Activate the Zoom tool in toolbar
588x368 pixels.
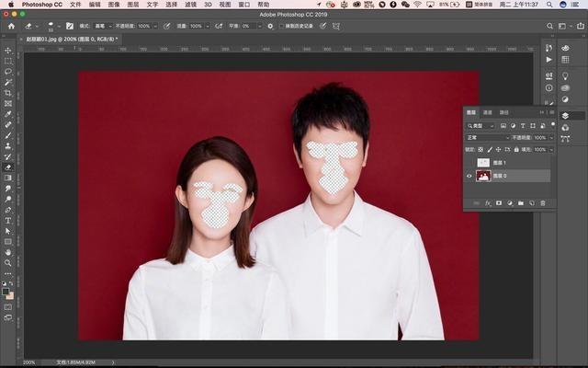[8, 263]
